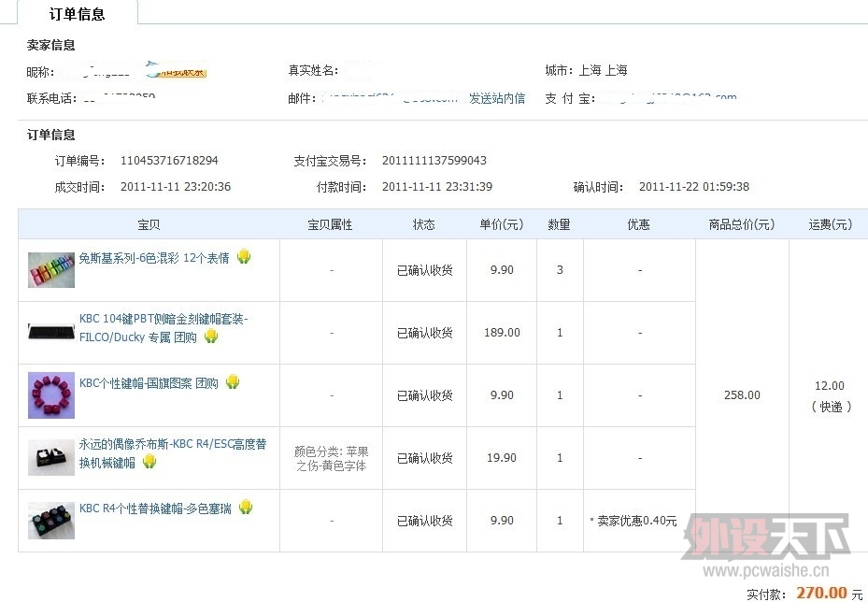
Task: Click the actual payment 270.00
Action: (821, 592)
